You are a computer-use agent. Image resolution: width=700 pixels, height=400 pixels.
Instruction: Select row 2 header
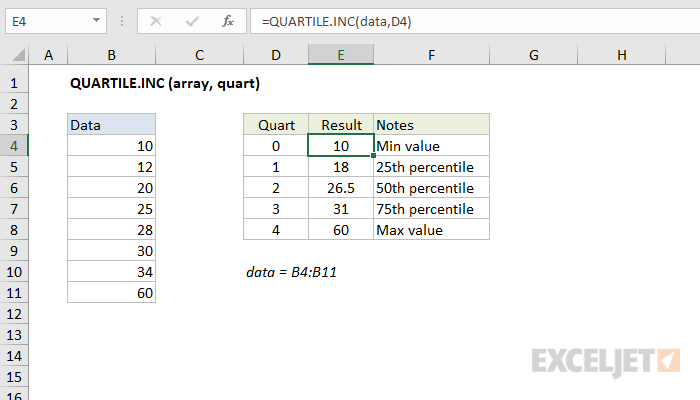[14, 104]
